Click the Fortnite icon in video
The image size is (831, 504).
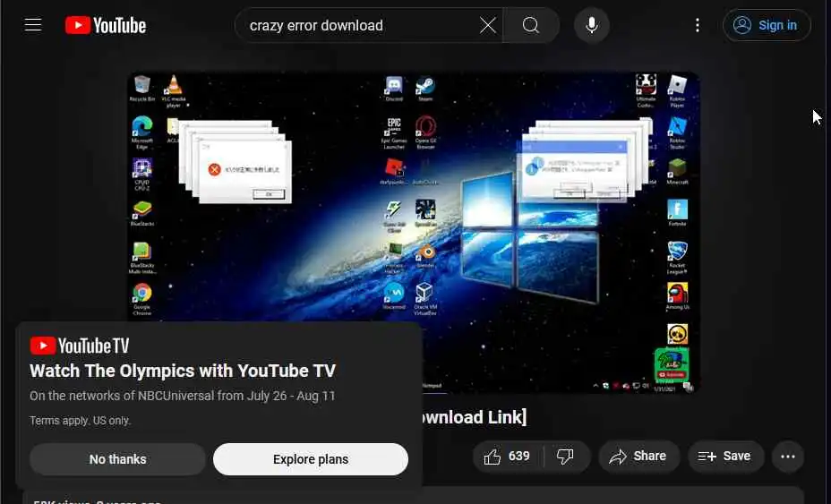tap(677, 213)
